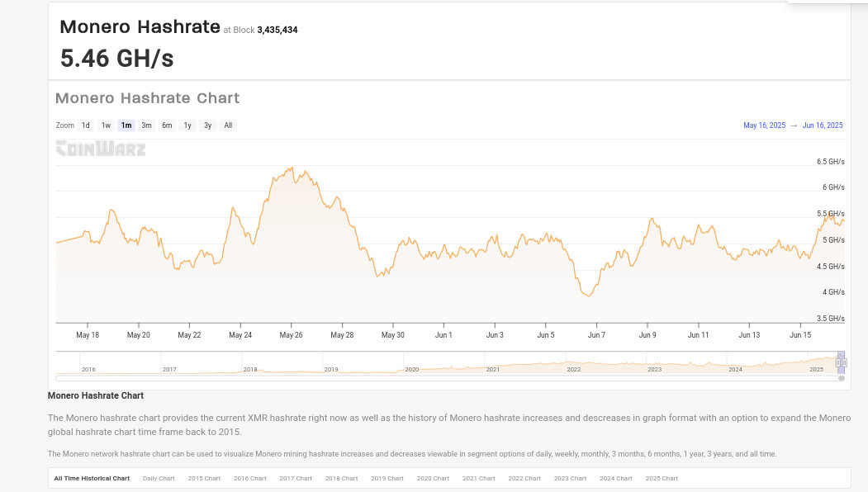Click the block number 3,435,434
The image size is (868, 492).
coord(277,30)
